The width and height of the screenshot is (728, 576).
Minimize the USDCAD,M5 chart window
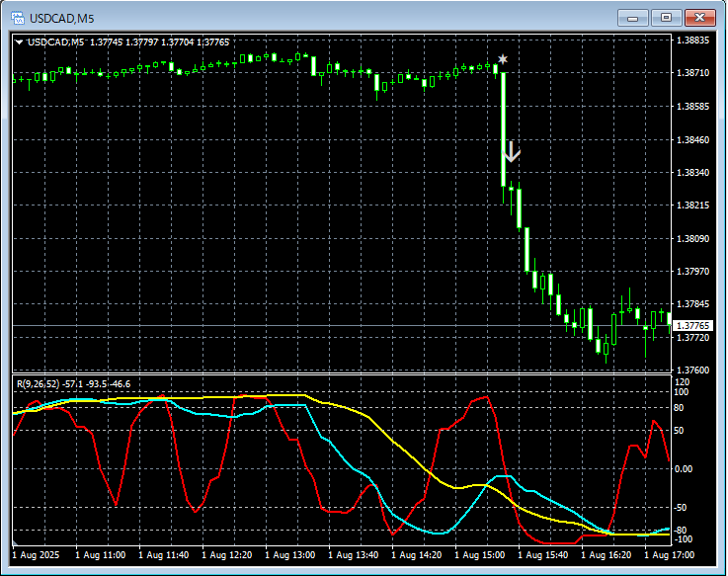click(633, 18)
